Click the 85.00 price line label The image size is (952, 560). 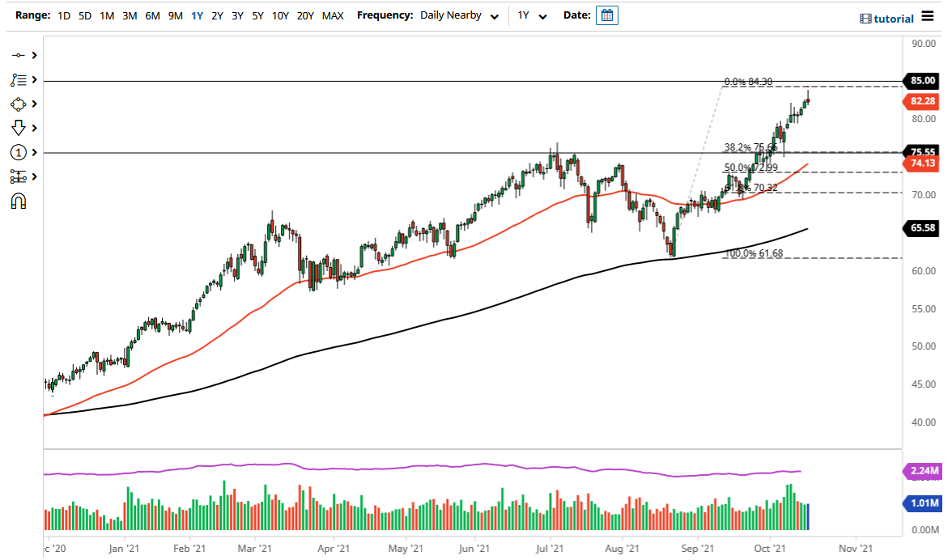pos(922,81)
